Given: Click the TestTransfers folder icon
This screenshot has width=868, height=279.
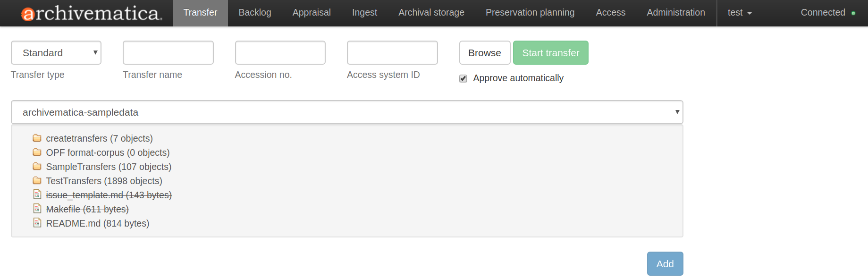Looking at the screenshot, I should point(37,181).
